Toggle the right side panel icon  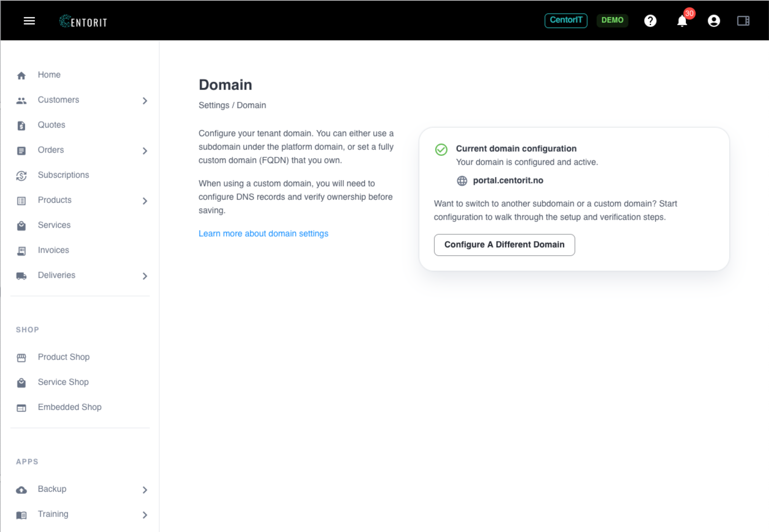click(x=743, y=21)
